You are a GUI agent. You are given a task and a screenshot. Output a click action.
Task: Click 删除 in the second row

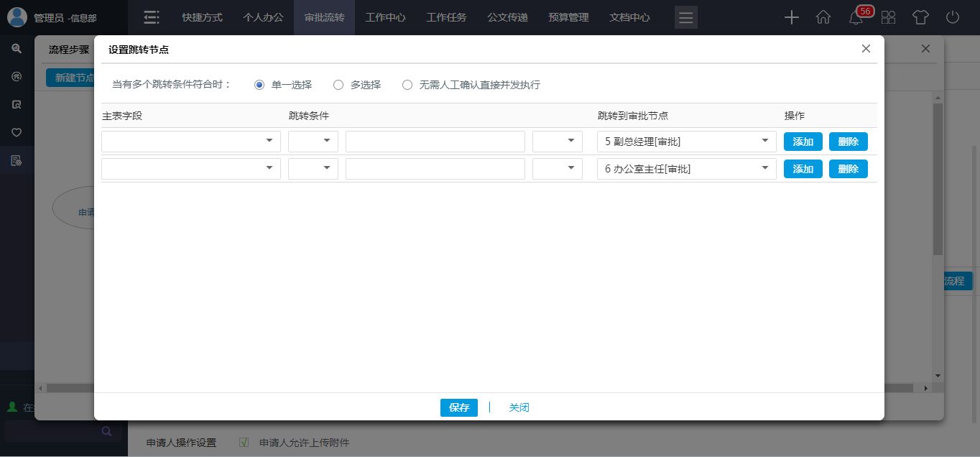click(848, 169)
